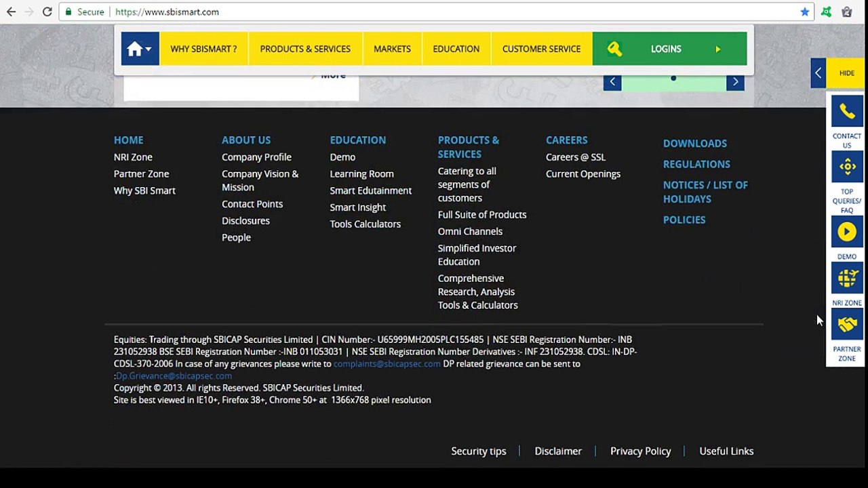Click the CAREERS footer heading

tap(567, 140)
